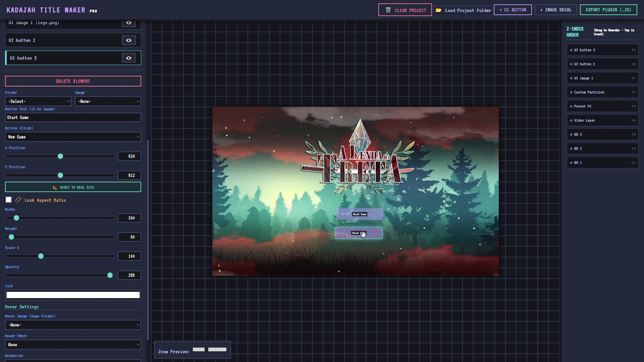Image resolution: width=644 pixels, height=362 pixels.
Task: Click the Opacity slider handle
Action: (x=110, y=275)
